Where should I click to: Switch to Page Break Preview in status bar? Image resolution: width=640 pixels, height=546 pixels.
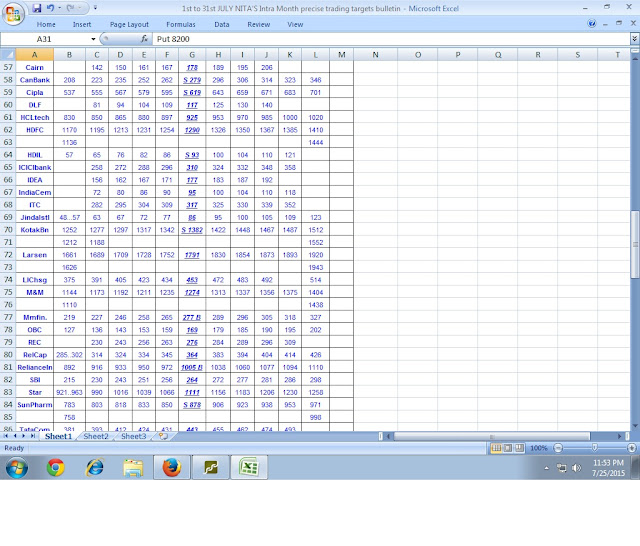pyautogui.click(x=519, y=448)
